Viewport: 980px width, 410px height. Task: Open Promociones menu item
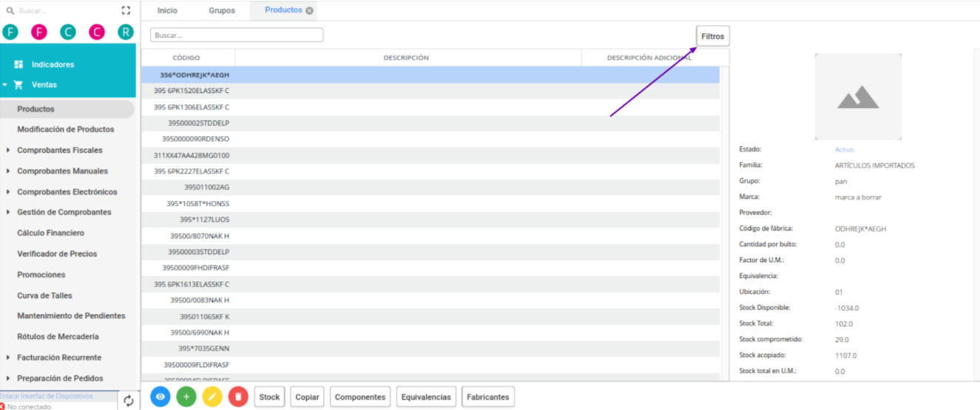41,274
